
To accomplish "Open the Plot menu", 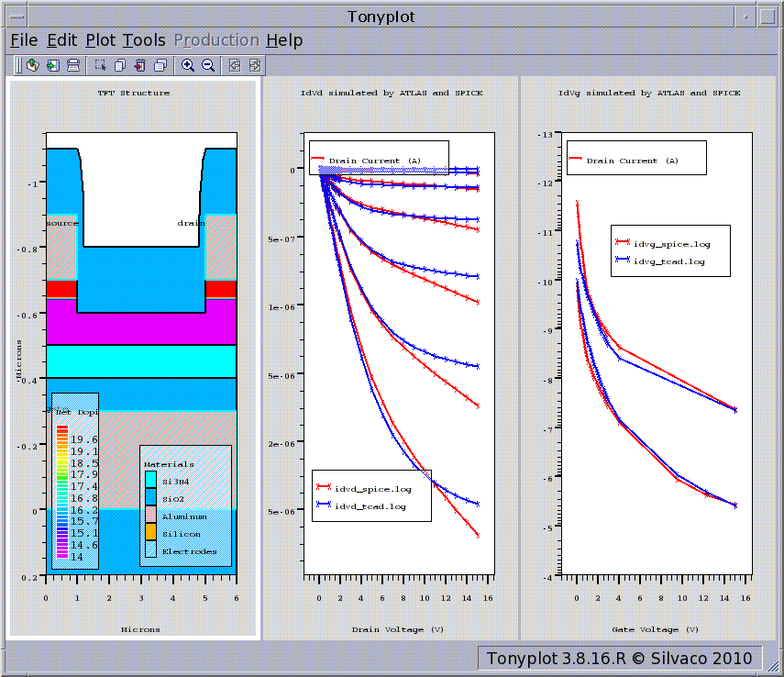I will tap(101, 40).
